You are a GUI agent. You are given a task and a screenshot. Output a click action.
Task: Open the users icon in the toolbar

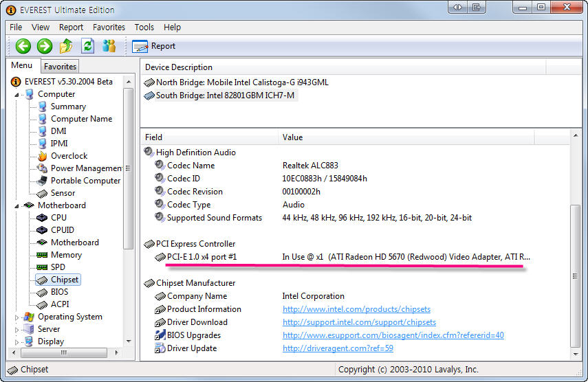pyautogui.click(x=109, y=46)
